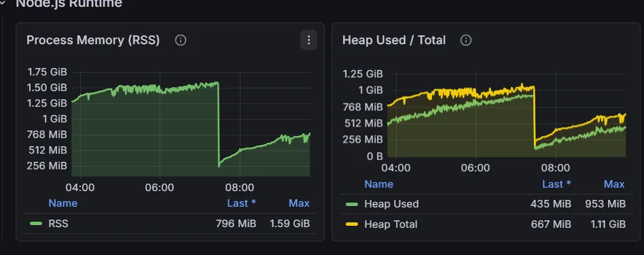Open the Process Memory panel three-dot menu
The image size is (644, 255).
[x=309, y=40]
